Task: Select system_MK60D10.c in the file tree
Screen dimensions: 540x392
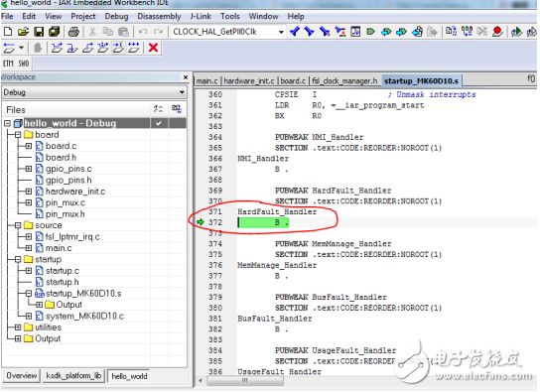Action: click(x=84, y=316)
